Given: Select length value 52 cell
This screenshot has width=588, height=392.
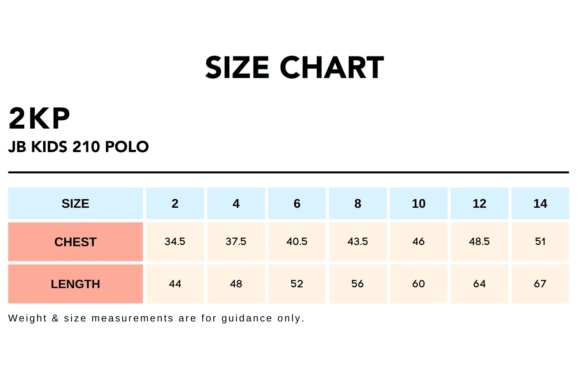Looking at the screenshot, I should (297, 284).
